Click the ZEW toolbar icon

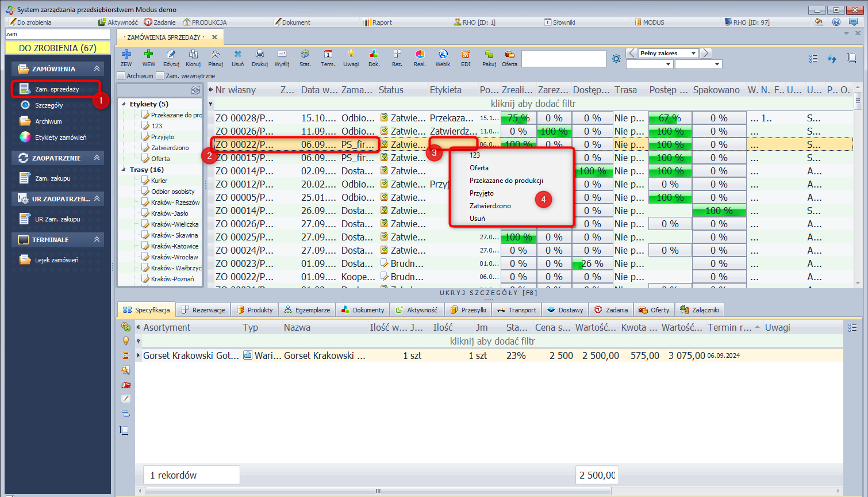(x=126, y=58)
